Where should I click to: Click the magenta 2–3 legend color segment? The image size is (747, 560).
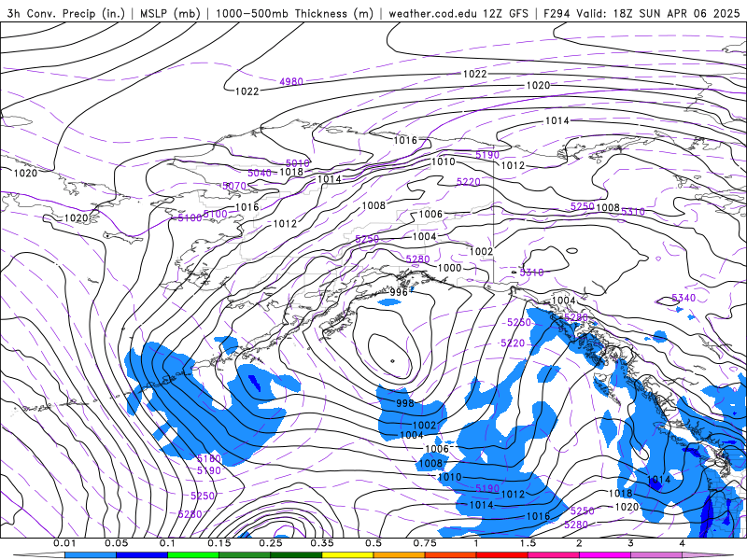[x=605, y=555]
